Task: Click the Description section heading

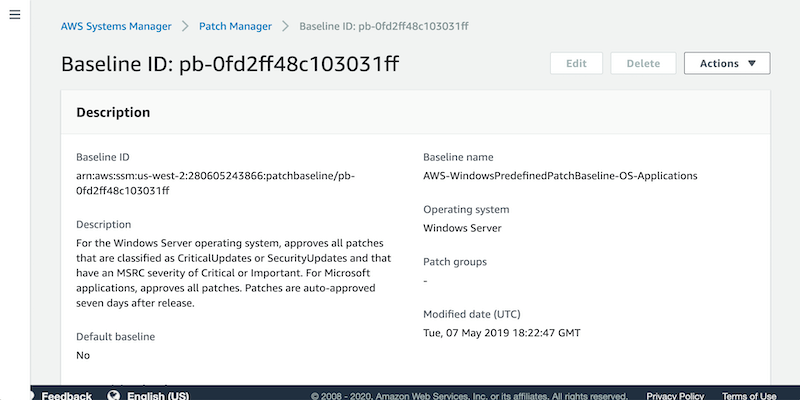Action: pyautogui.click(x=113, y=112)
